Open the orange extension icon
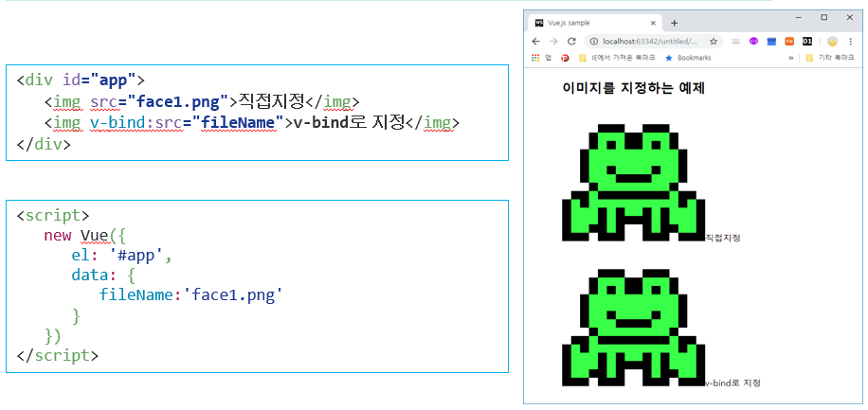 (x=790, y=42)
